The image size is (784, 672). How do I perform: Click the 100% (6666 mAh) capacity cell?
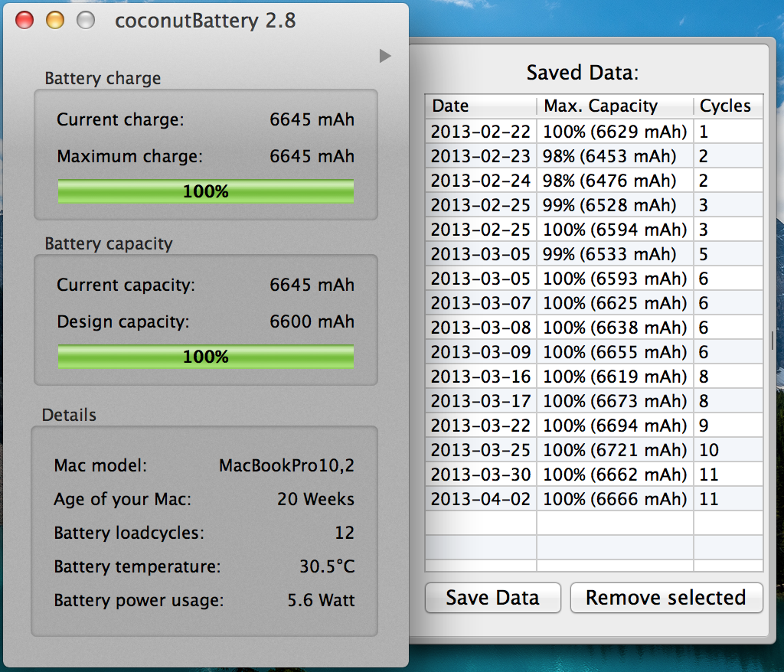click(x=615, y=499)
